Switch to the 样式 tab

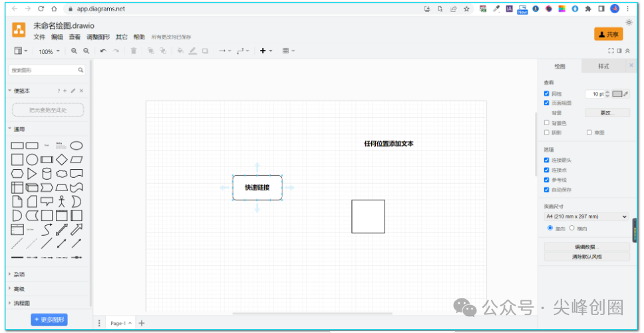603,66
